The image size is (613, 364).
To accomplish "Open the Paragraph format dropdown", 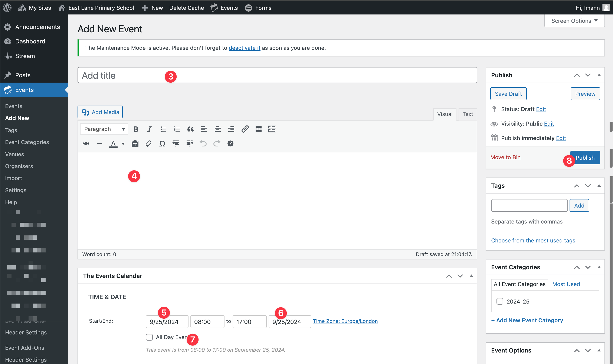I will point(104,129).
